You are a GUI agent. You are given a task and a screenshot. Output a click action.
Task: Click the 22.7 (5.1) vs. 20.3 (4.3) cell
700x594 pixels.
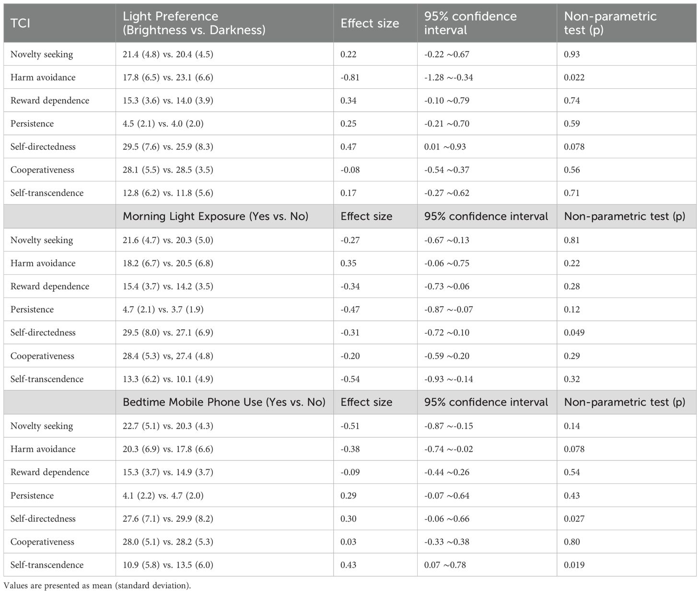click(x=224, y=426)
